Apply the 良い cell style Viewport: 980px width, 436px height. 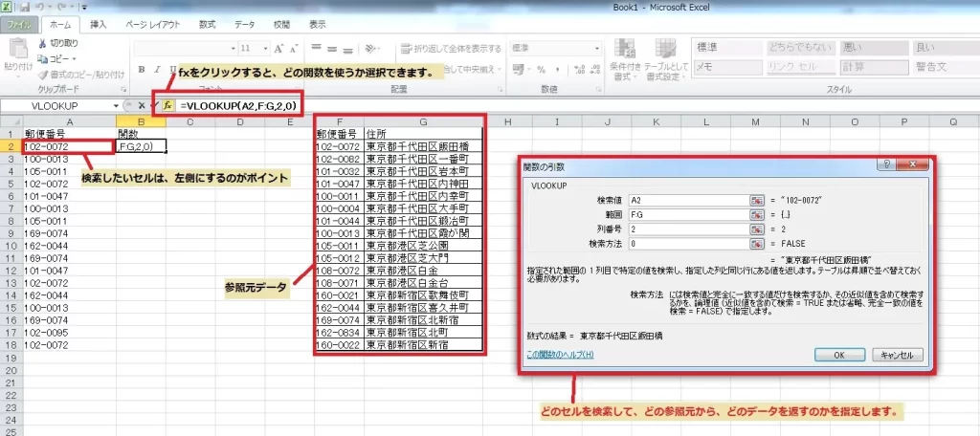click(947, 48)
